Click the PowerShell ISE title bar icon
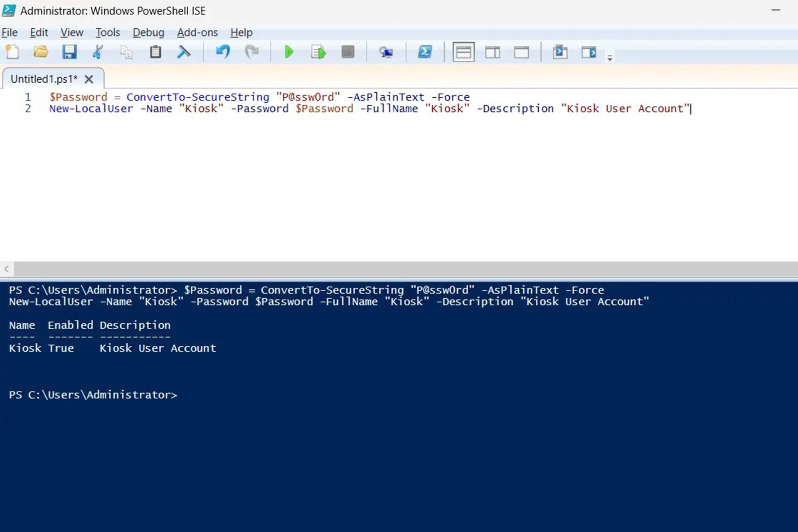The height and width of the screenshot is (532, 798). point(9,10)
